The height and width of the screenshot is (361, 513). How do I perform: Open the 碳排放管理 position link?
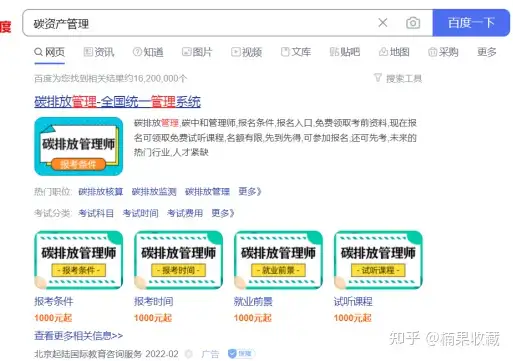click(x=207, y=192)
